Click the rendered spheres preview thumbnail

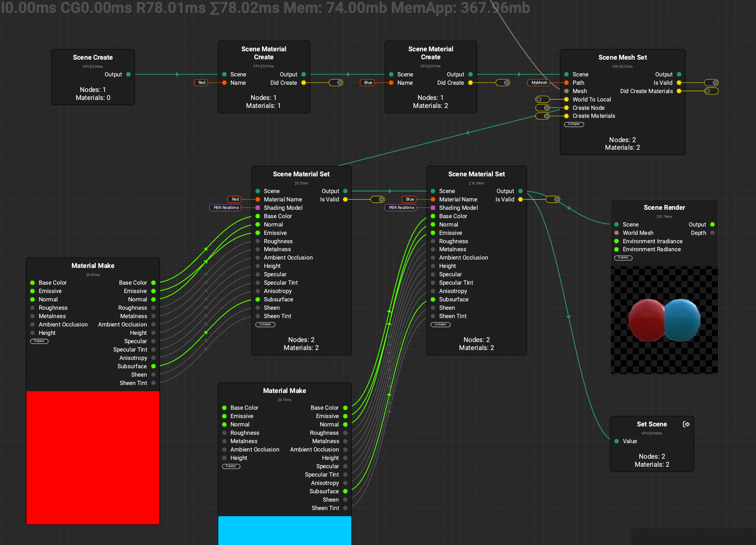[x=664, y=320]
